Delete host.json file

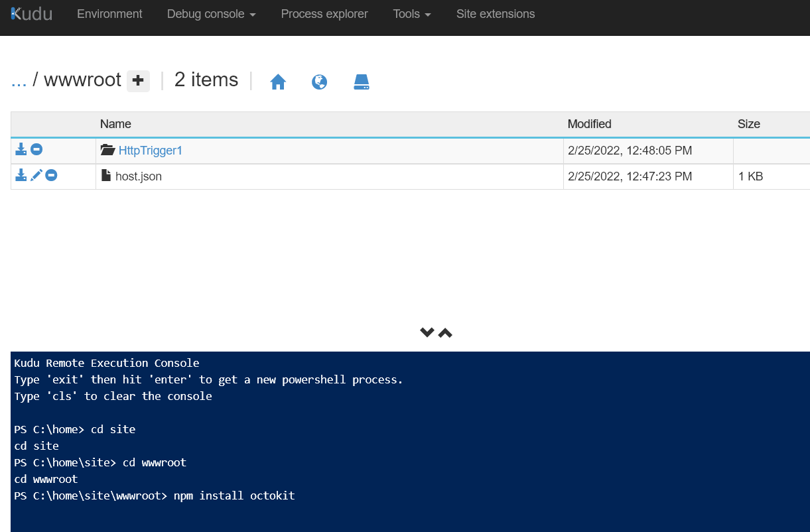pyautogui.click(x=51, y=175)
